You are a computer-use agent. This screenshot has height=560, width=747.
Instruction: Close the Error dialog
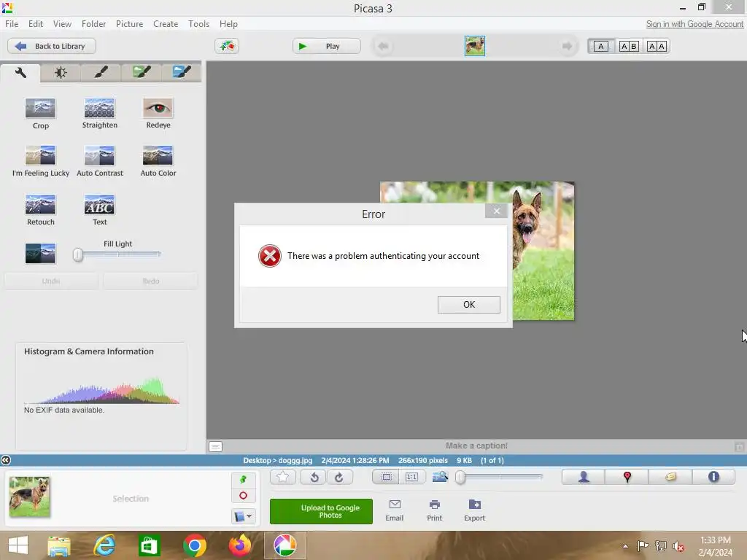[x=496, y=211]
